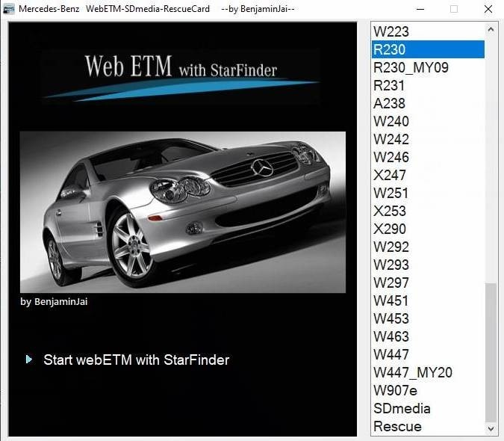Pick X247 from the model list
504x441 pixels.
pos(428,176)
